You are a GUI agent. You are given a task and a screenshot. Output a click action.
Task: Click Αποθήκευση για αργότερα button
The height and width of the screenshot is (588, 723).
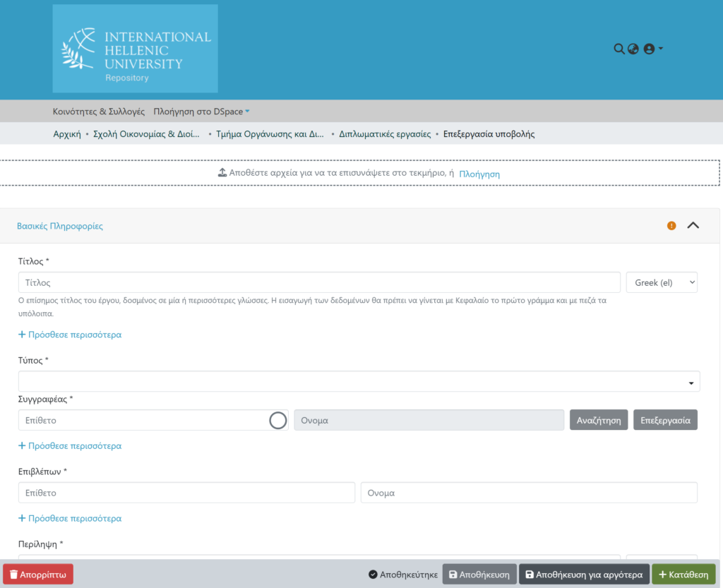click(x=584, y=575)
